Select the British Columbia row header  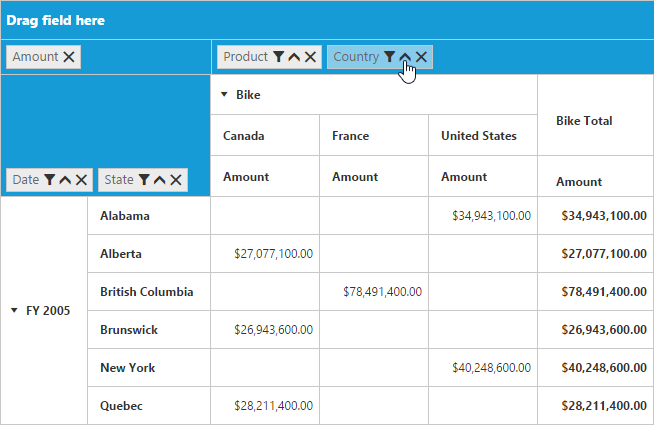[146, 292]
